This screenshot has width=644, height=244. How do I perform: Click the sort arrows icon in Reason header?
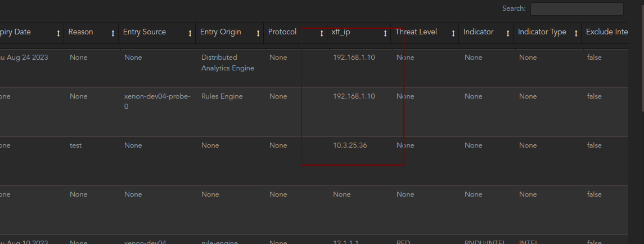click(x=113, y=33)
